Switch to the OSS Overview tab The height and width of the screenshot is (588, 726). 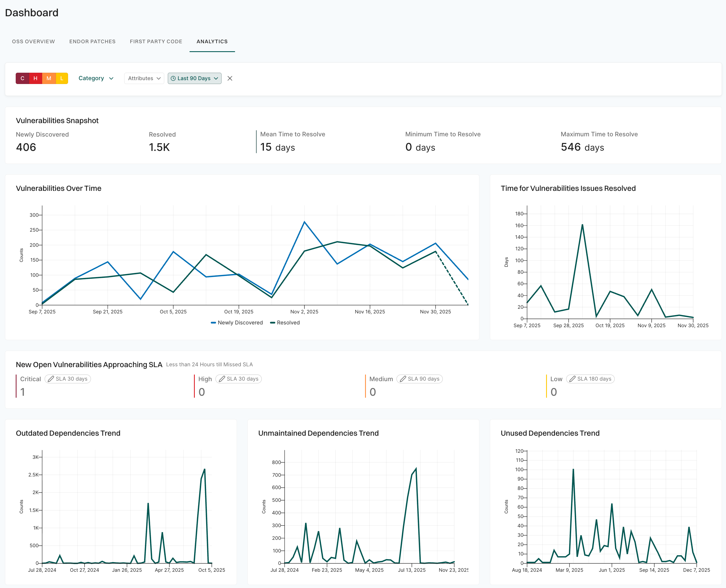[33, 41]
